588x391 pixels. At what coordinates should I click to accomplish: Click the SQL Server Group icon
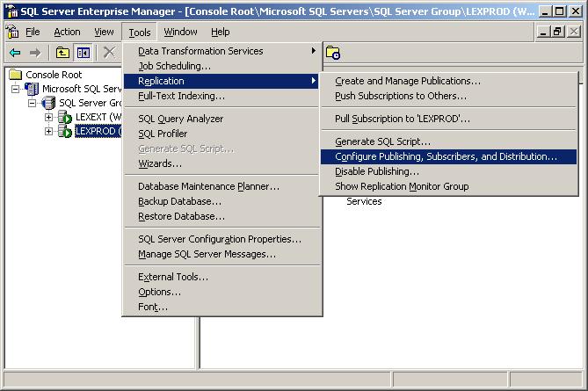pos(48,103)
